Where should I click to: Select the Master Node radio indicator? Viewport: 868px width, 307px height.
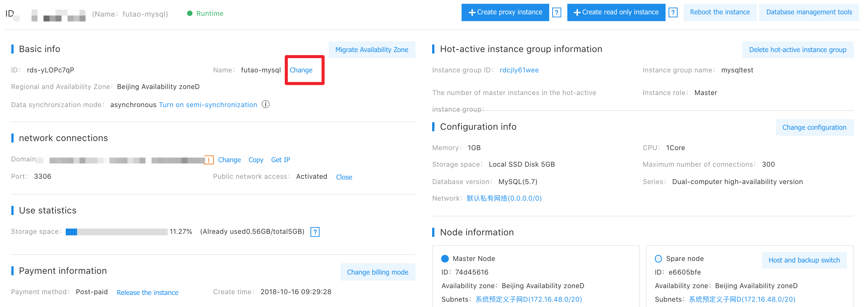click(x=445, y=259)
